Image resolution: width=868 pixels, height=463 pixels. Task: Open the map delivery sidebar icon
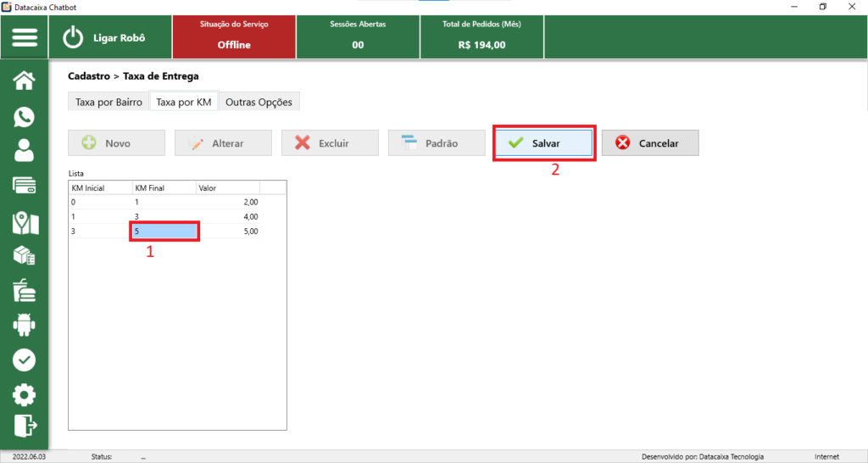click(x=25, y=222)
